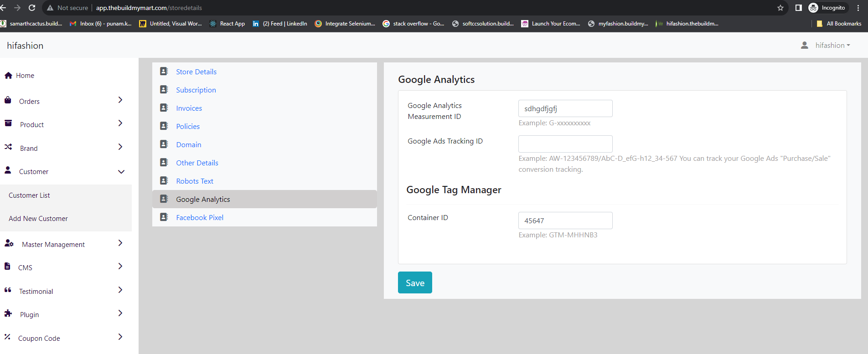Open the React App bookmark
The image size is (868, 354).
(227, 24)
